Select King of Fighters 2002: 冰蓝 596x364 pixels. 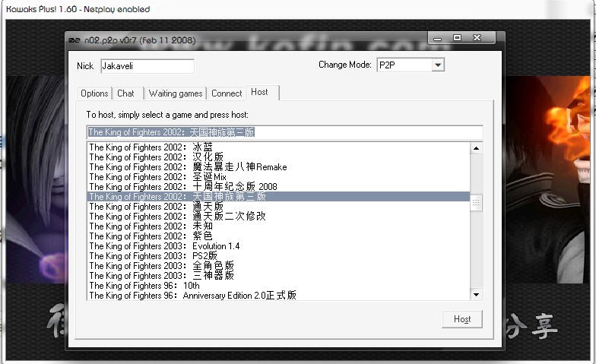[278, 147]
